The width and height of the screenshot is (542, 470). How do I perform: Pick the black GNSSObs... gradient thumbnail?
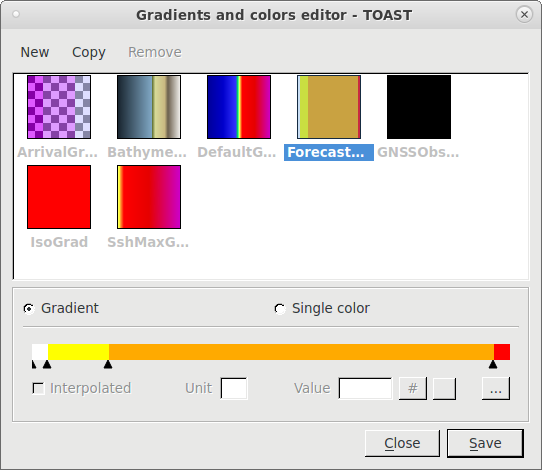pos(419,107)
